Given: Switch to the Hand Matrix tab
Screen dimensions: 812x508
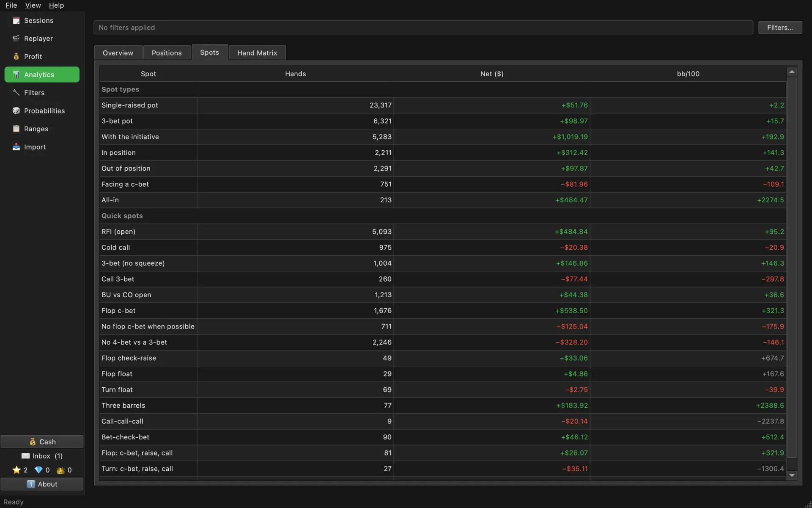Looking at the screenshot, I should click(257, 53).
